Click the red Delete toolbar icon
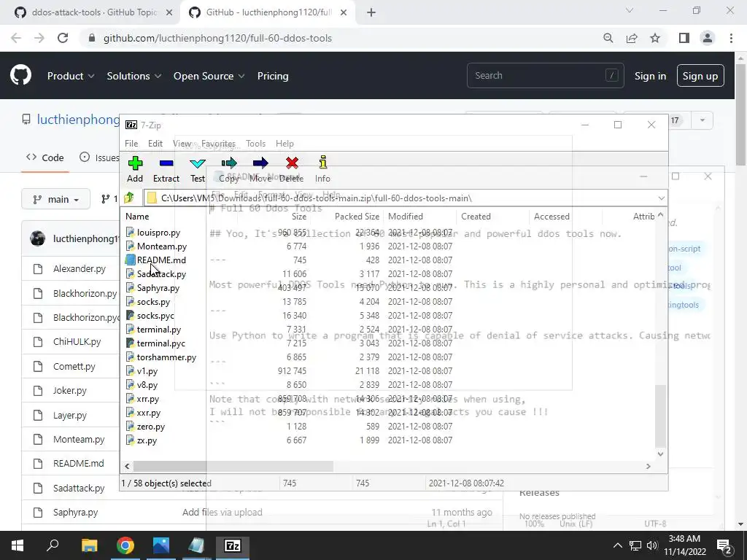 pos(292,169)
